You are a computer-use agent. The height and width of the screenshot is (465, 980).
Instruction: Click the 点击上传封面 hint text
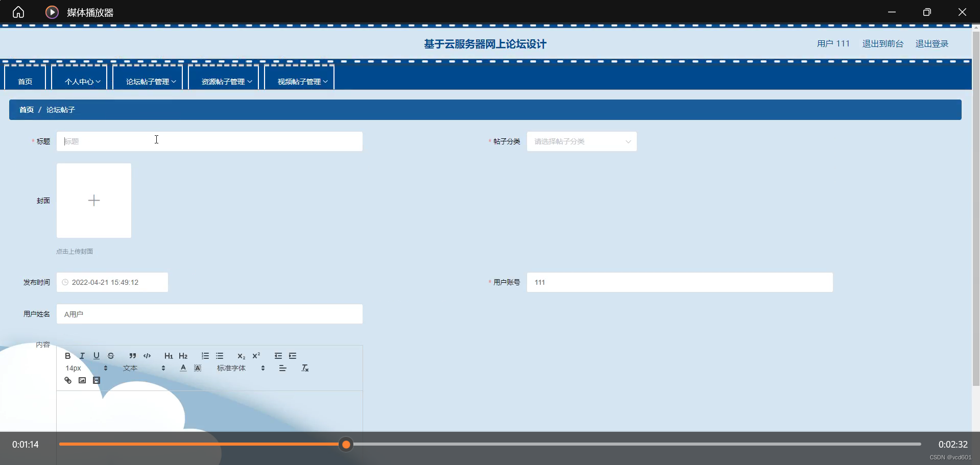point(75,251)
